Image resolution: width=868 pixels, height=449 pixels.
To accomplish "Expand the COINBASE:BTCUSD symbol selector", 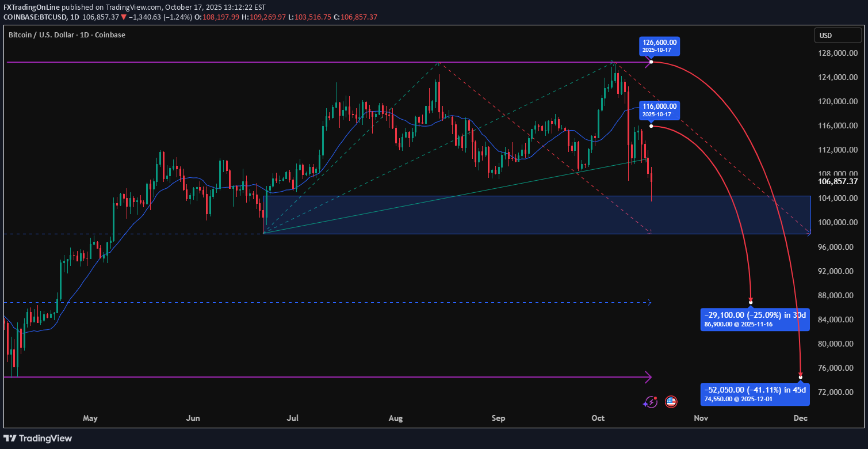I will (x=35, y=17).
